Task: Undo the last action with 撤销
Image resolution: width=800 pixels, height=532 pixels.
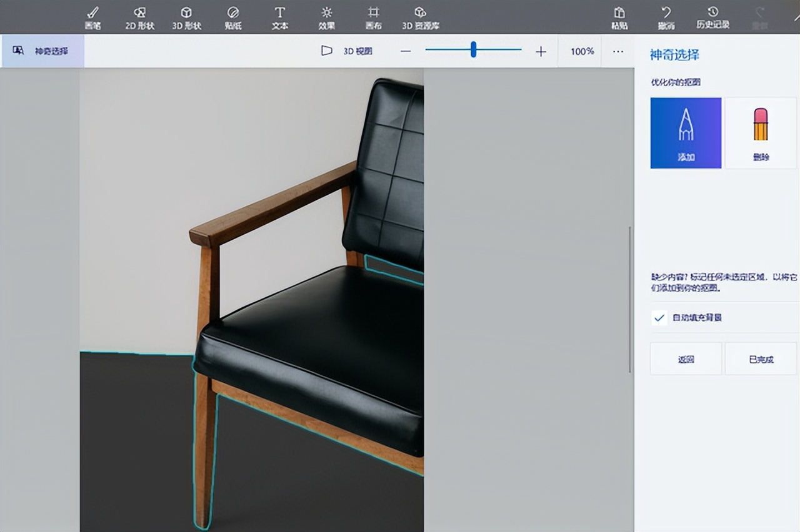Action: (666, 17)
